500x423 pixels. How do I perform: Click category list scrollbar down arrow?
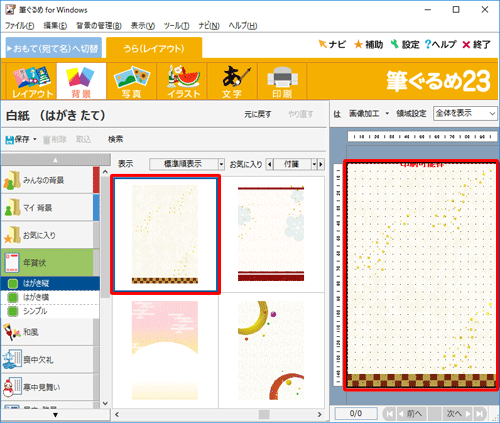[105, 403]
